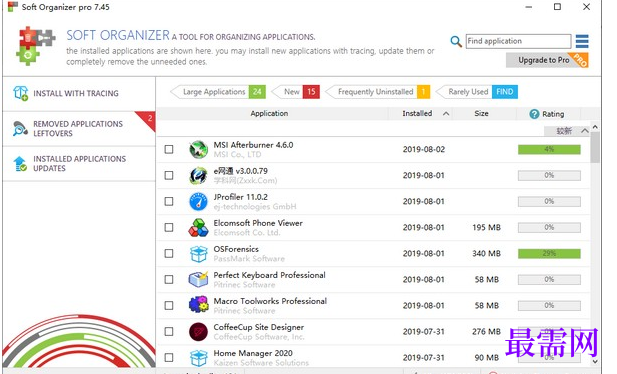
Task: Select the Home Manager 2020 checkbox
Action: pos(169,357)
